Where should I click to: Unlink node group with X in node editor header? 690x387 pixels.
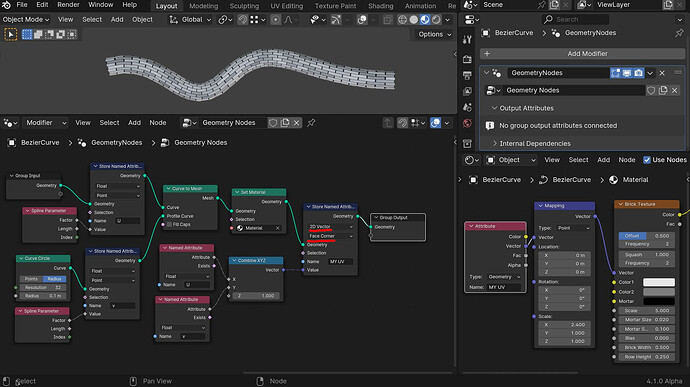click(297, 123)
